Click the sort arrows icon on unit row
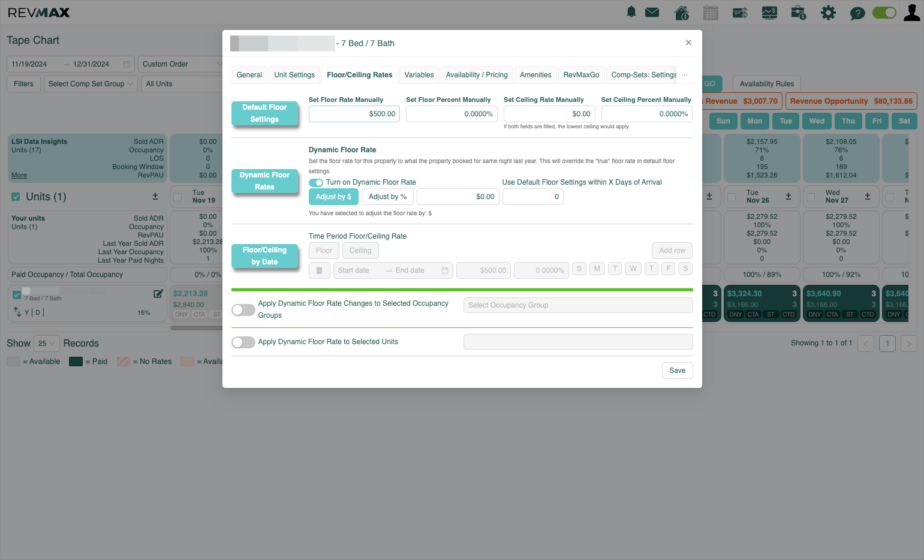924x560 pixels. pyautogui.click(x=17, y=312)
